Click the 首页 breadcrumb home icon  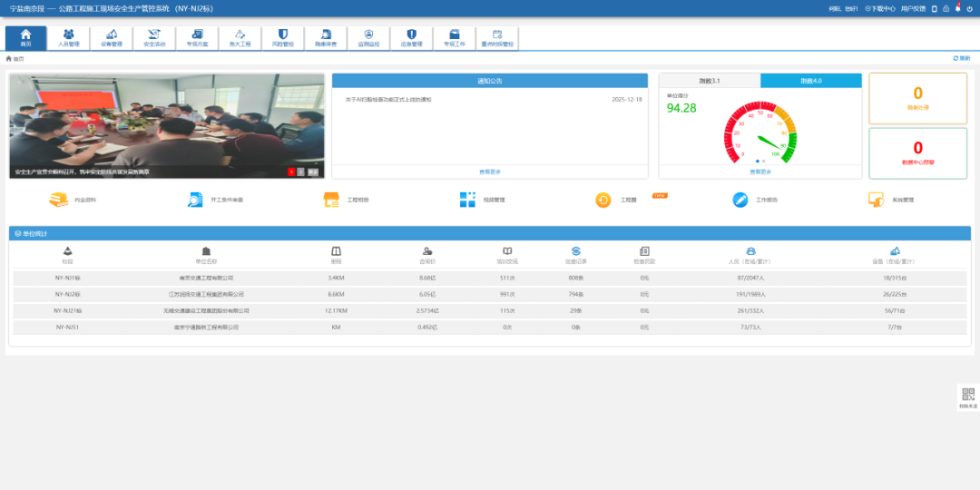point(9,58)
